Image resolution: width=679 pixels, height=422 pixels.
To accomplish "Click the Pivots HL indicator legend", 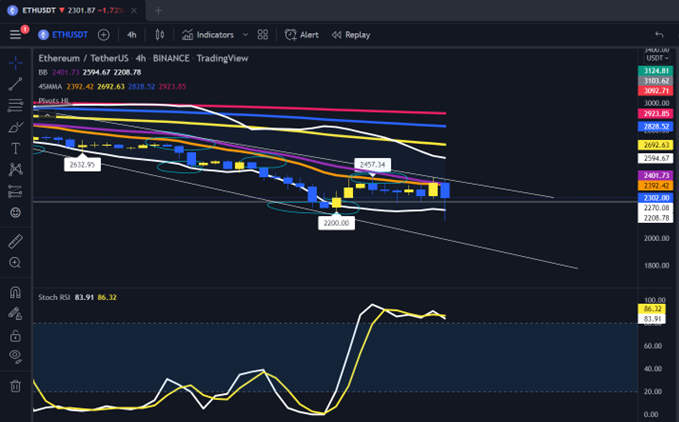I will coord(54,100).
